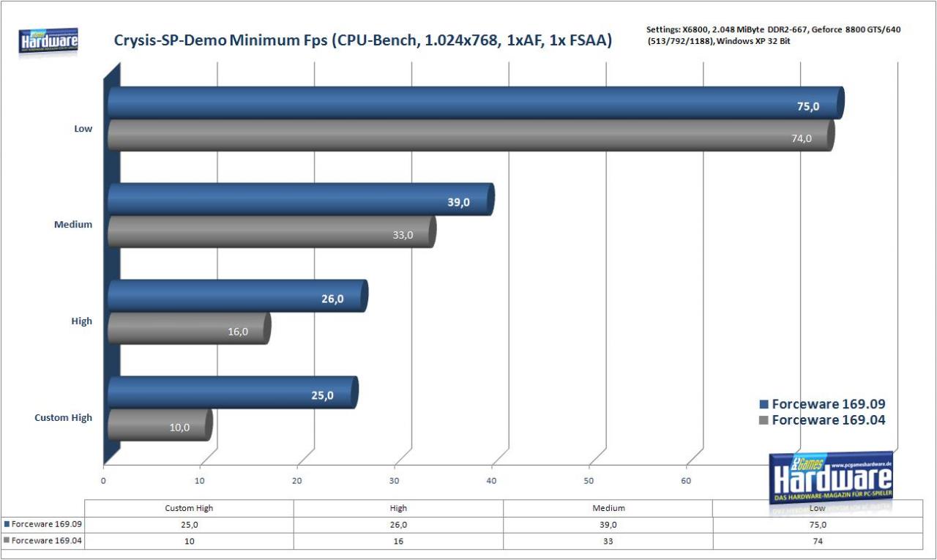Click the Medium table column header
The height and width of the screenshot is (560, 937).
[x=608, y=508]
